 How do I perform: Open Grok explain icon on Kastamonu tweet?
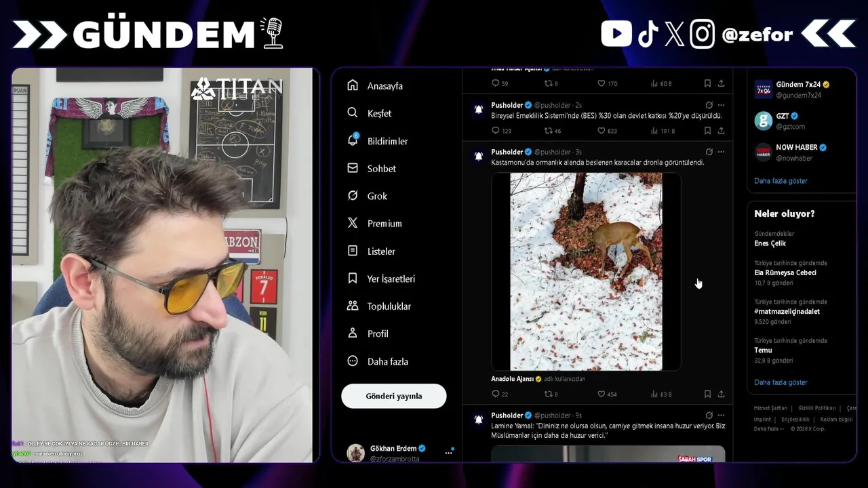[x=709, y=152]
